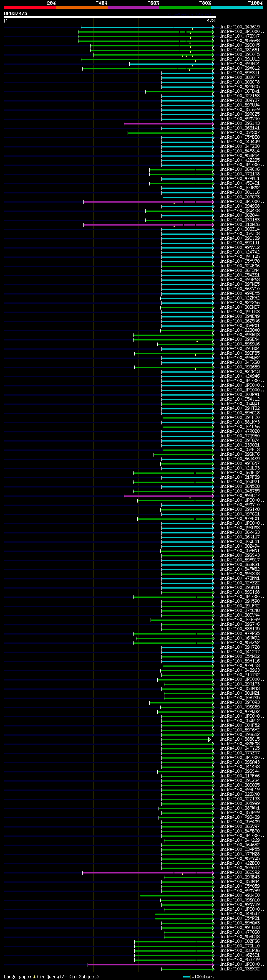
Task: Select hit label UniRef100_A5BR54
Action: point(239,155)
